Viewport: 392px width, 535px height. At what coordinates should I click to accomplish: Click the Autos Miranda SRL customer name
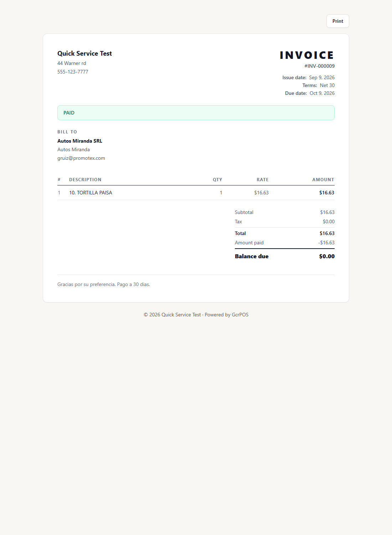click(80, 141)
